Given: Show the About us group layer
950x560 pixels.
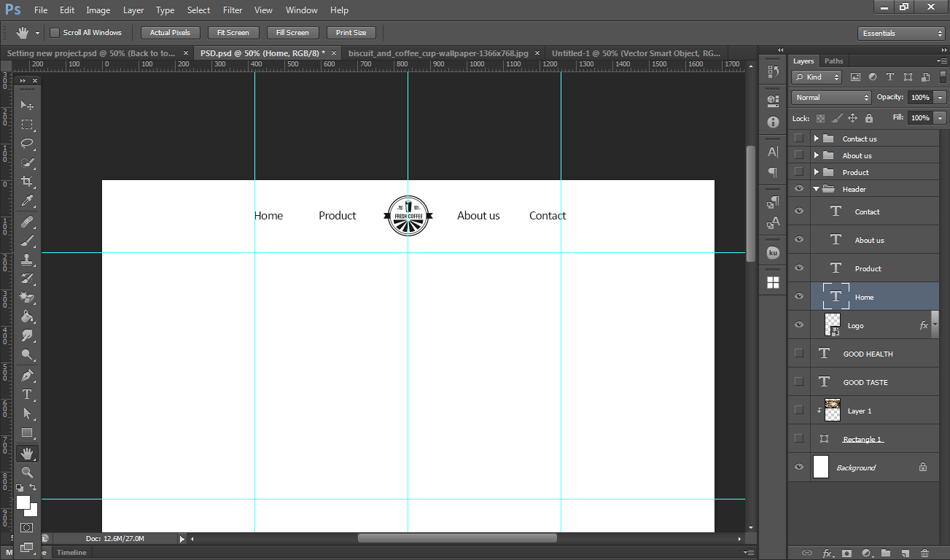Looking at the screenshot, I should point(799,155).
